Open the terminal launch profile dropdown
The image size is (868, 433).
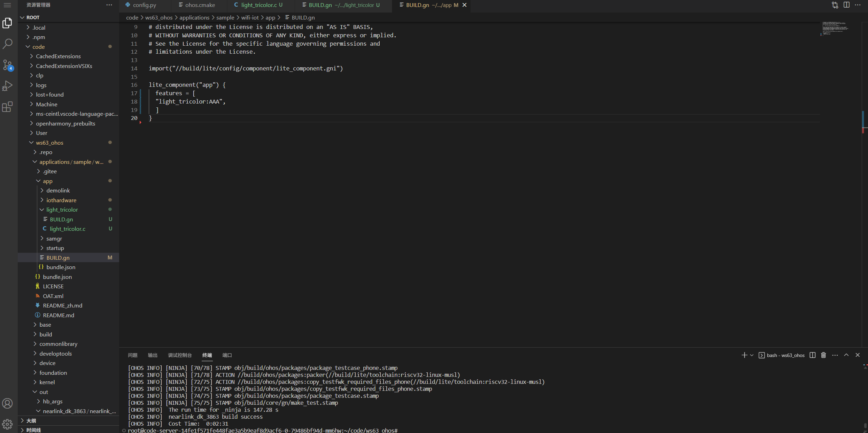coord(752,355)
